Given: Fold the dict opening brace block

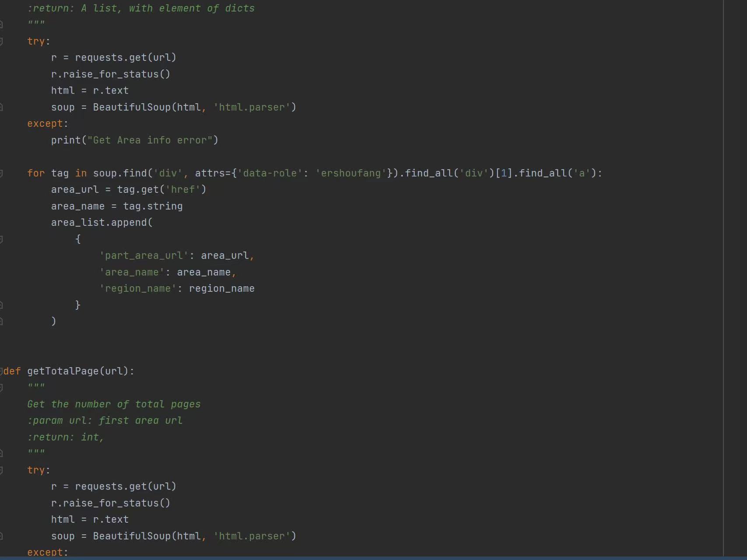Looking at the screenshot, I should click(1, 239).
